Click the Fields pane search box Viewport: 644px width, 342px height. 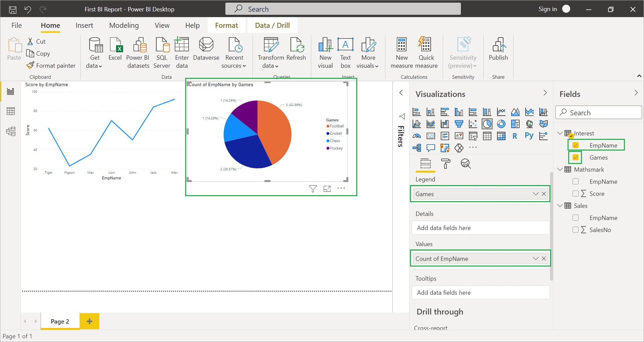[x=599, y=113]
